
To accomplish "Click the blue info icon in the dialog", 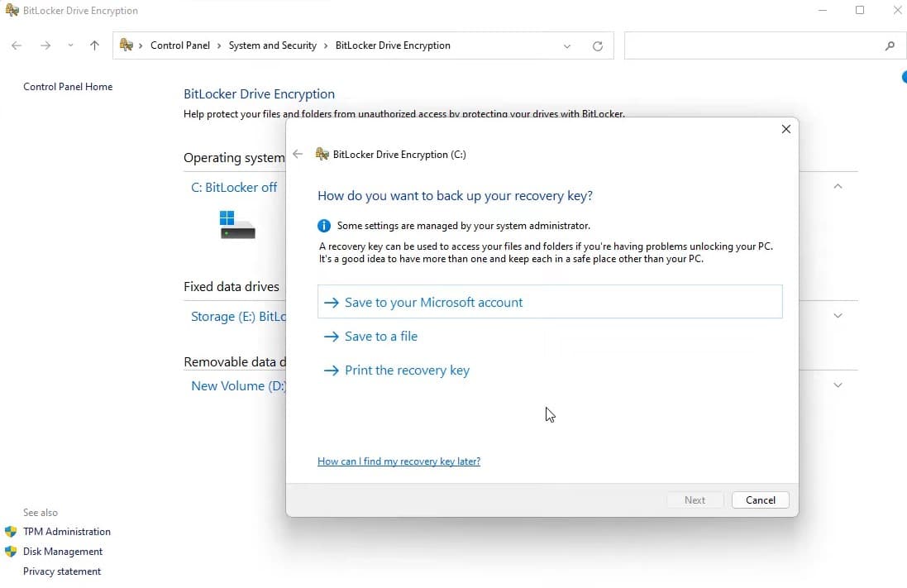I will coord(324,226).
